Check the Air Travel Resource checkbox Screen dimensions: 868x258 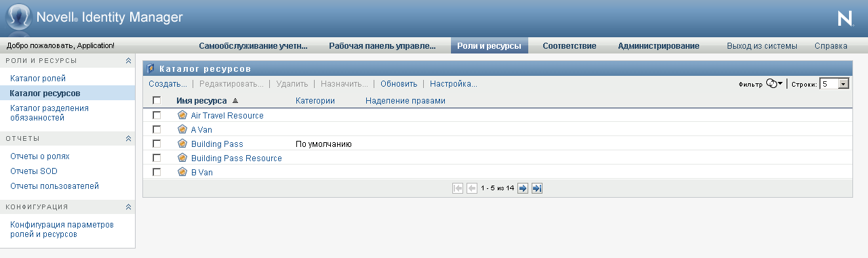click(157, 115)
